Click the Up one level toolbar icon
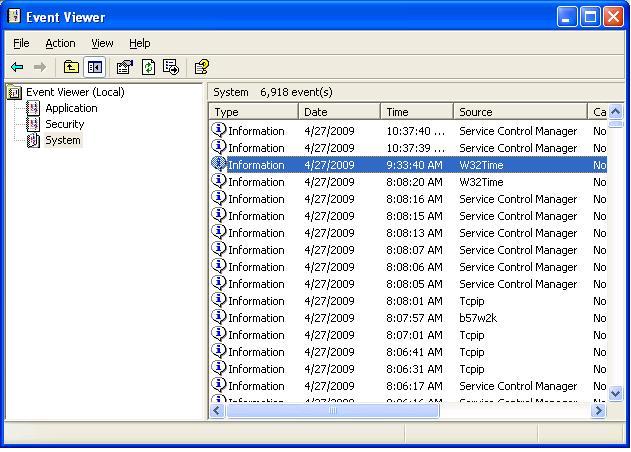The width and height of the screenshot is (631, 452). (x=71, y=67)
